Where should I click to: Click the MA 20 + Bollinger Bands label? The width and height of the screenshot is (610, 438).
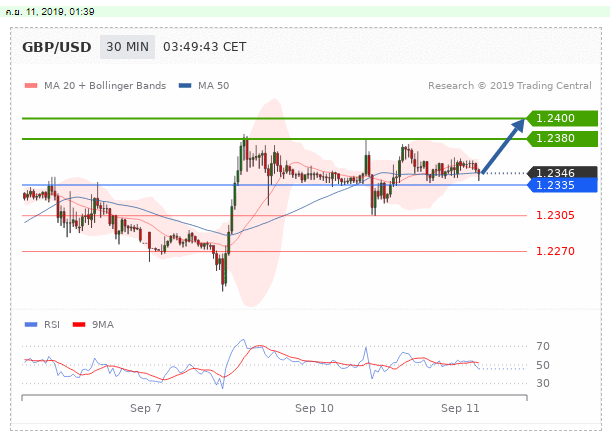[x=105, y=86]
